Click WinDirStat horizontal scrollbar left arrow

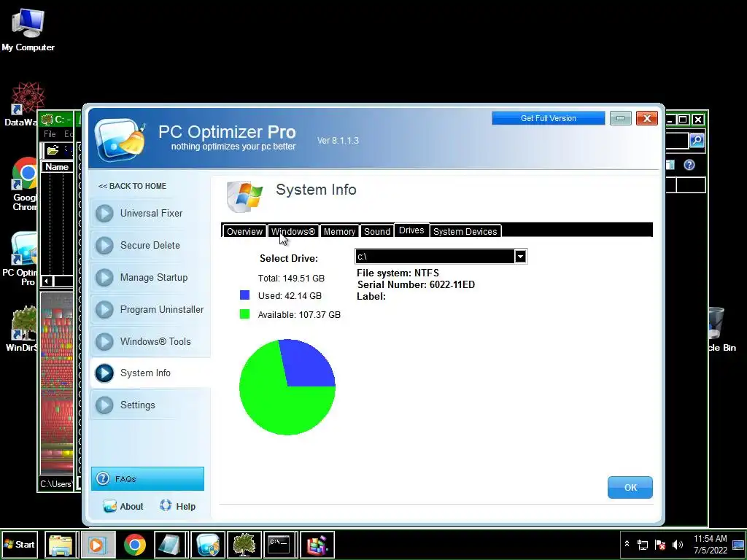click(46, 281)
